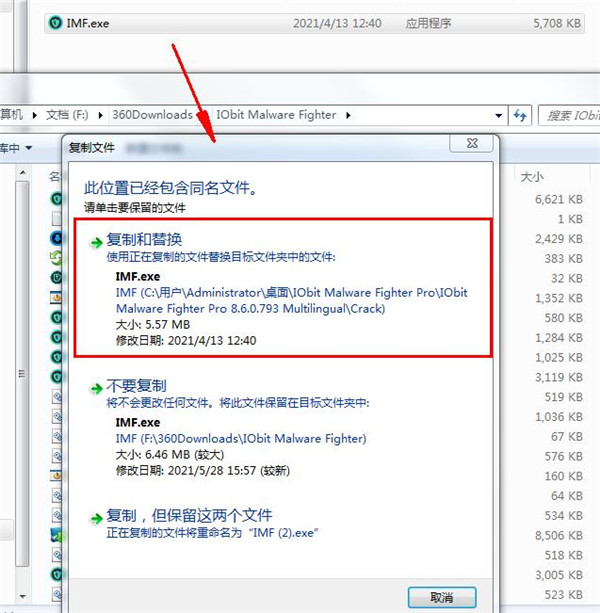Viewport: 600px width, 613px height.
Task: Click the shield icon of the 32 KB file
Action: point(57,278)
